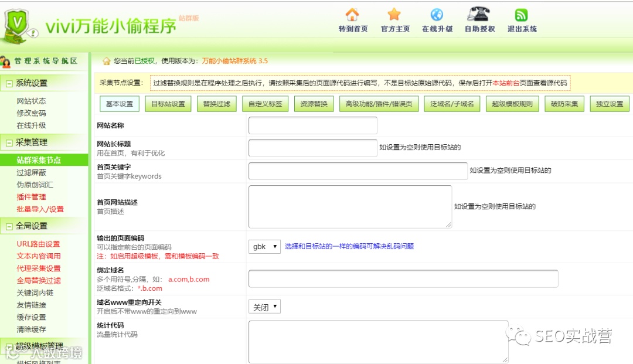This screenshot has width=633, height=364.
Task: Click 清除缓存 in the sidebar
Action: point(31,329)
